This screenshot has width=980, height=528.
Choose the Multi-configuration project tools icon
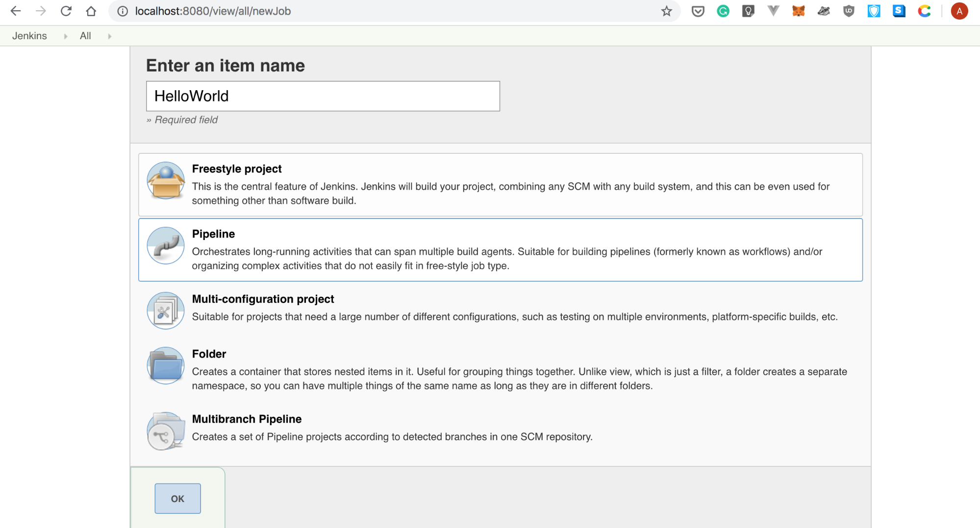pos(166,311)
